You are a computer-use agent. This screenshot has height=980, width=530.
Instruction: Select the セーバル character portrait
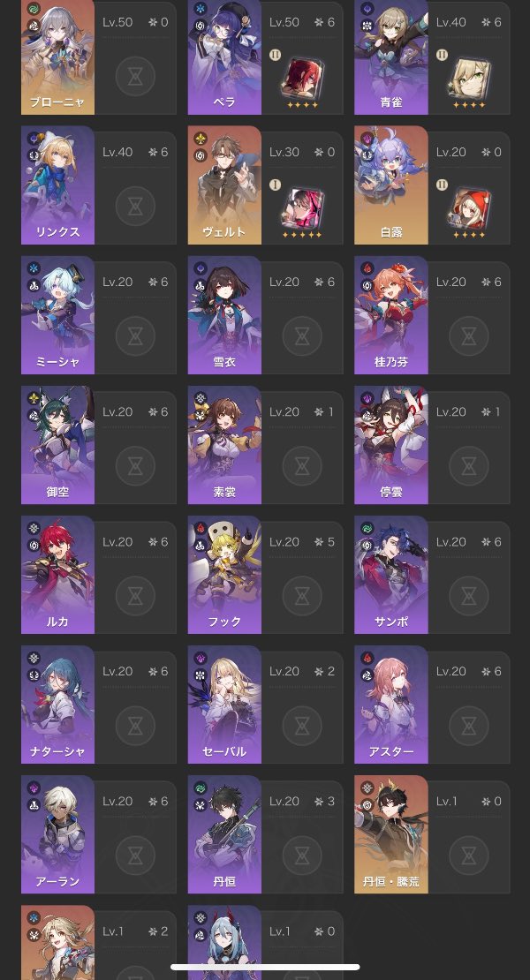pos(224,705)
